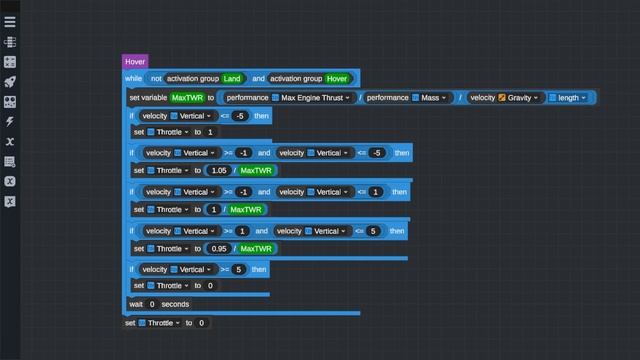Open Throttle dropdown in the 0.95 / MaxTWR row
This screenshot has height=360, width=640.
pyautogui.click(x=168, y=249)
